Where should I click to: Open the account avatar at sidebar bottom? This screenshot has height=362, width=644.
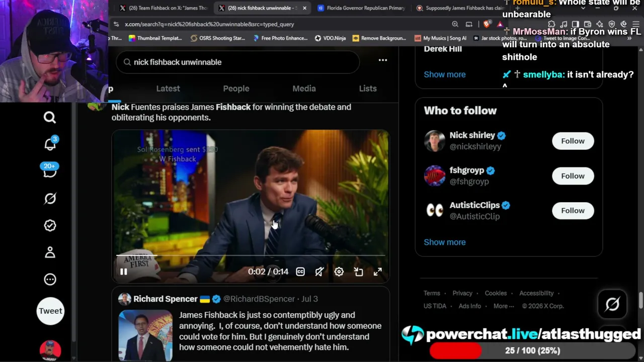50,350
